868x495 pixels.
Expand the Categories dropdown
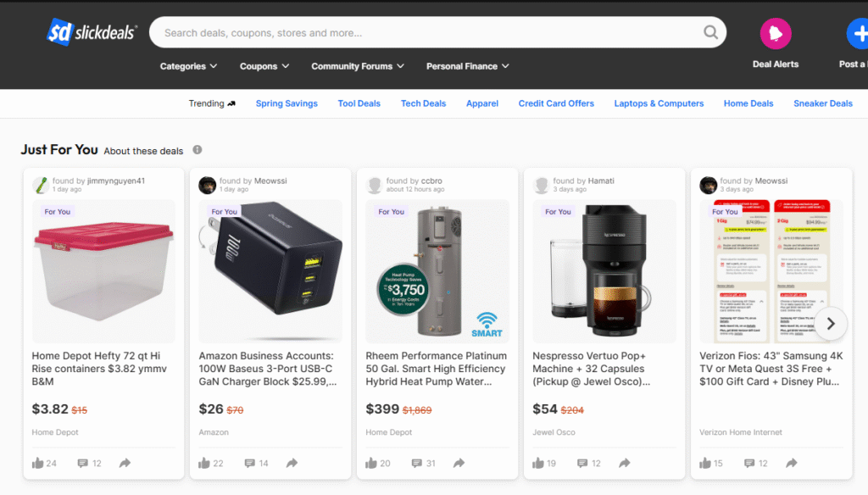coord(188,66)
